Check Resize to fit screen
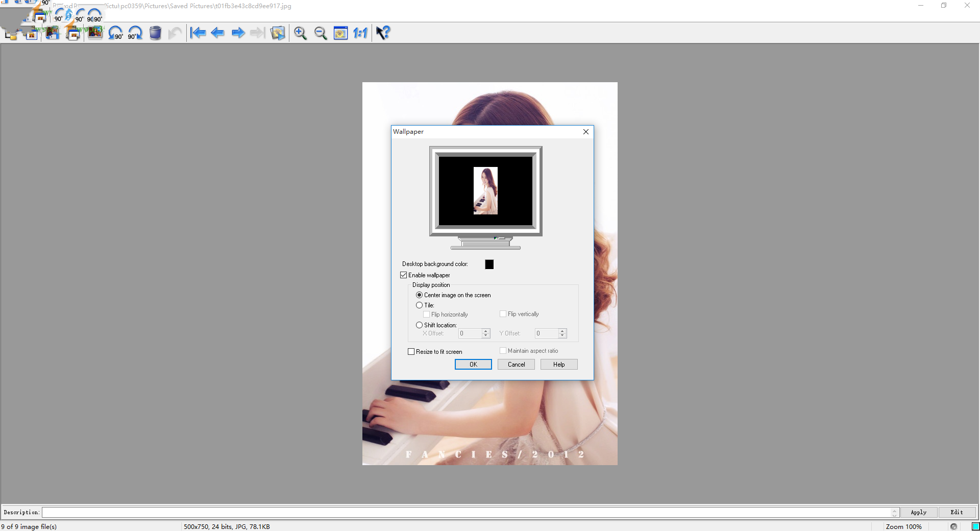 point(411,352)
